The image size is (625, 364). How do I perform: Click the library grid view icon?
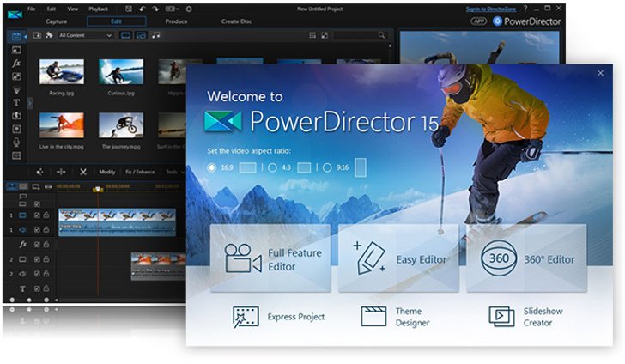point(312,35)
